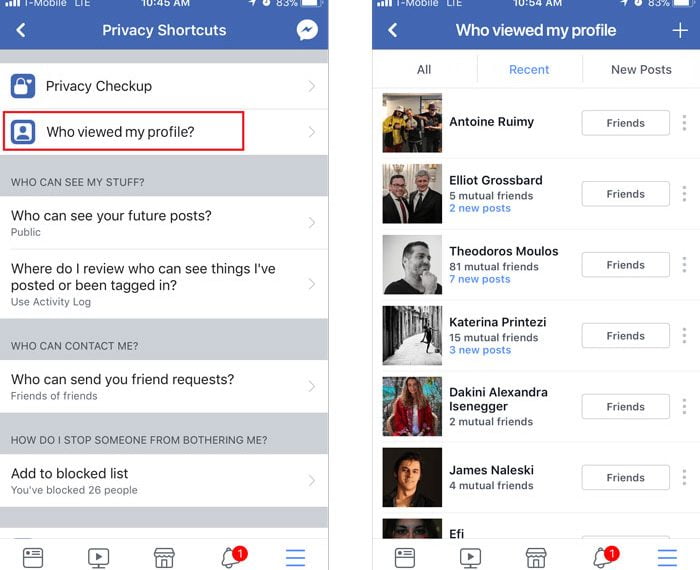
Task: Open Marketplace icon in right phone's bottom bar
Action: [536, 558]
